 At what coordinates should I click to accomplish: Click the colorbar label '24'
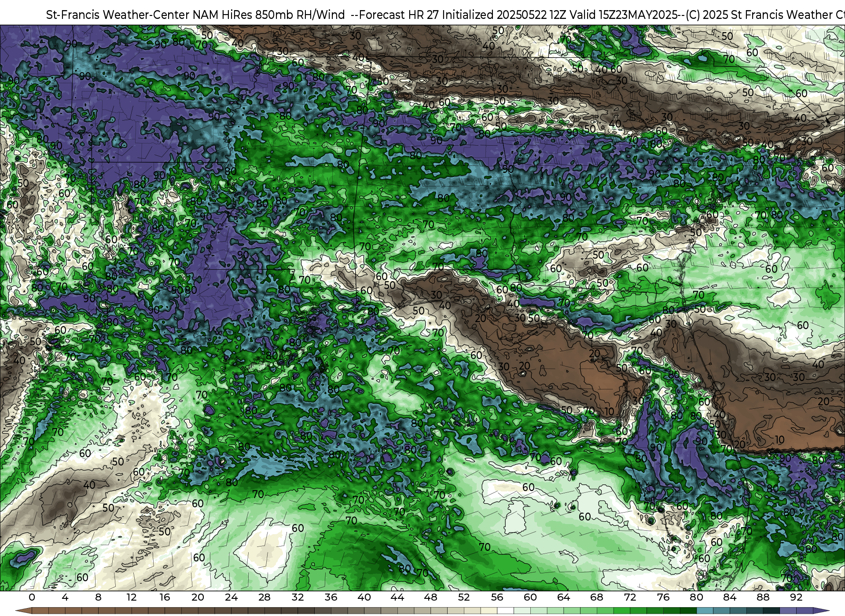(231, 597)
